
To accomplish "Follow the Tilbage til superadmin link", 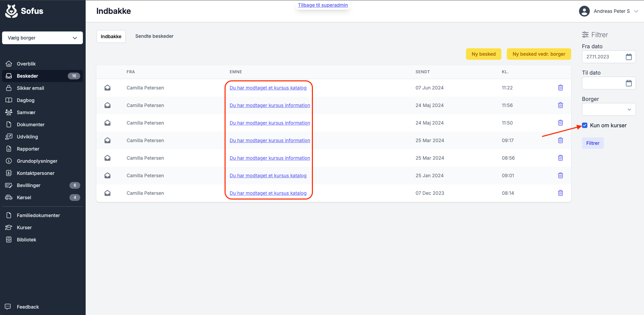I will (x=323, y=5).
